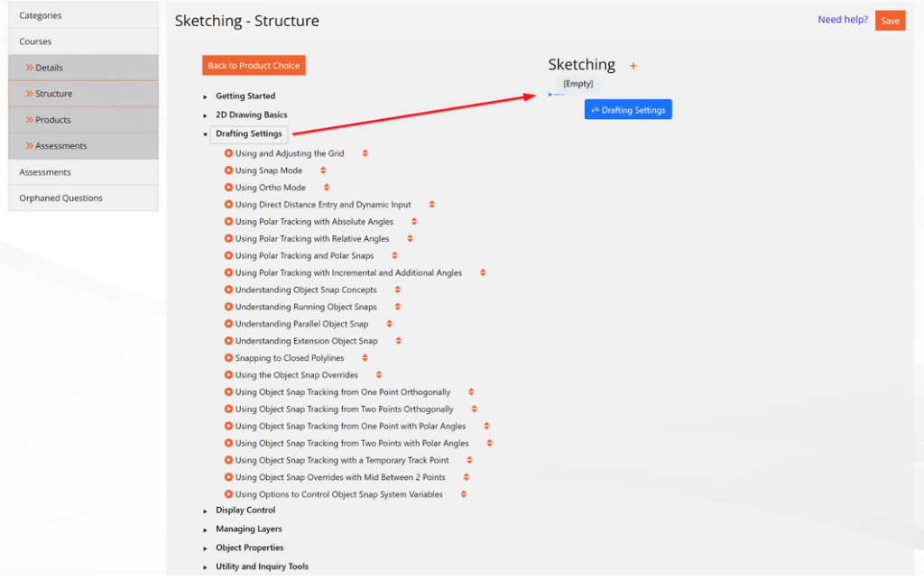Click the blue Drafting Settings drag chip
The height and width of the screenshot is (580, 924).
pyautogui.click(x=628, y=110)
